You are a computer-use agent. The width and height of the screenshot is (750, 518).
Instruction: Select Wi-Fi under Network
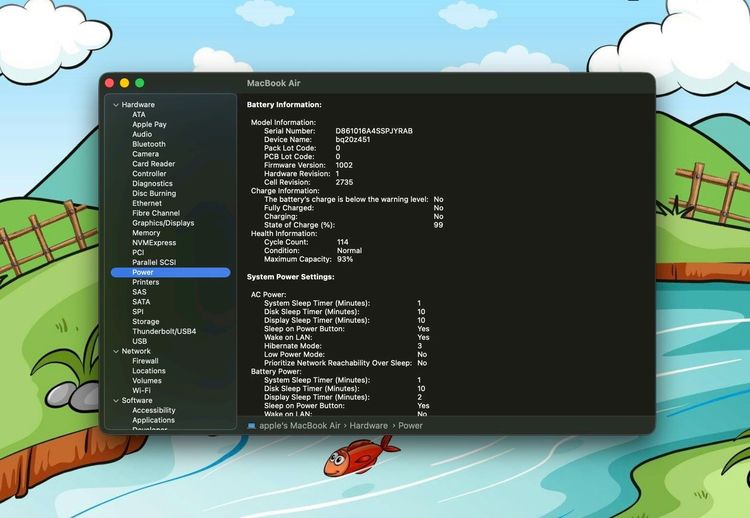coord(142,390)
